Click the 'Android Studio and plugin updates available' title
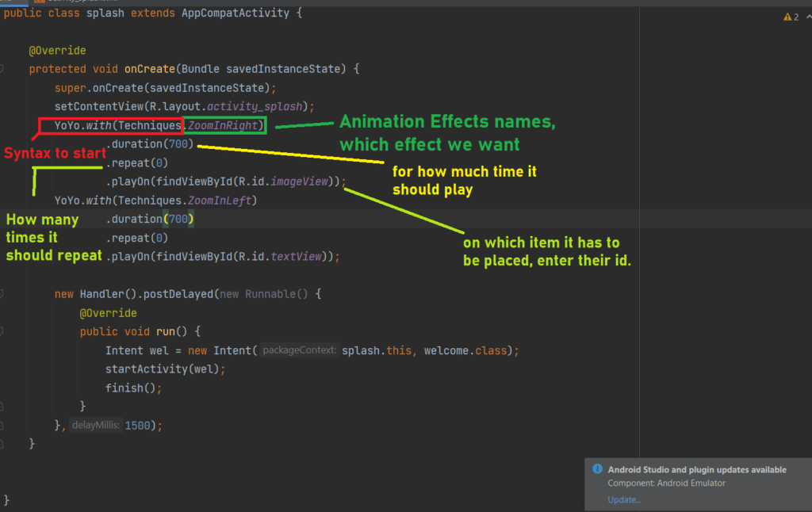The height and width of the screenshot is (512, 812). [697, 469]
